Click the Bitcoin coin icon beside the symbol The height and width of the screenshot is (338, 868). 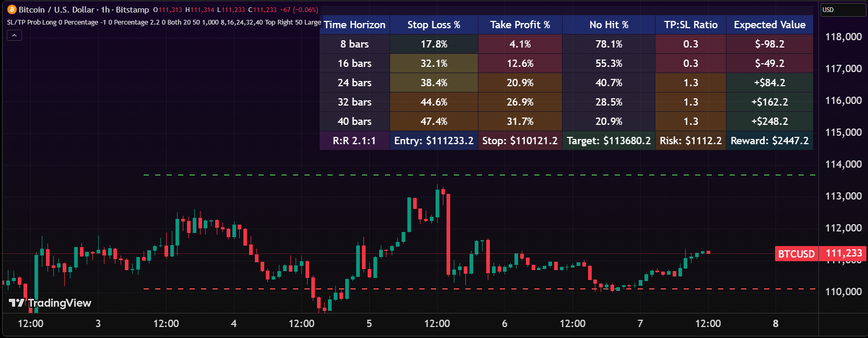pyautogui.click(x=11, y=9)
